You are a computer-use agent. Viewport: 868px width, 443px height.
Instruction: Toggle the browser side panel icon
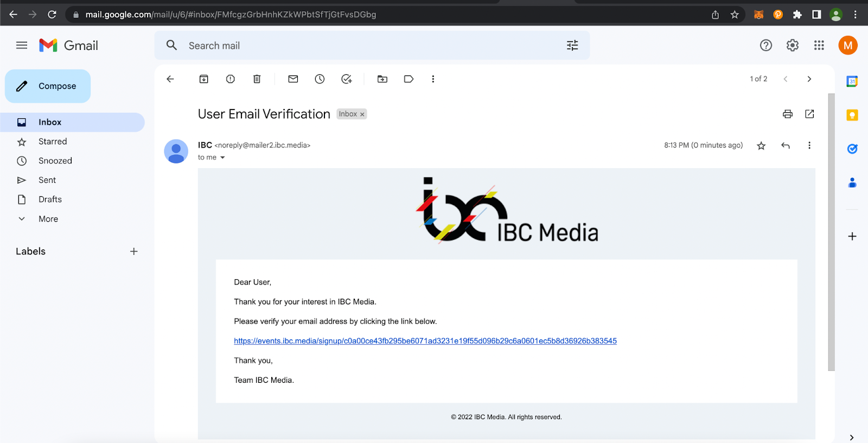coord(816,15)
